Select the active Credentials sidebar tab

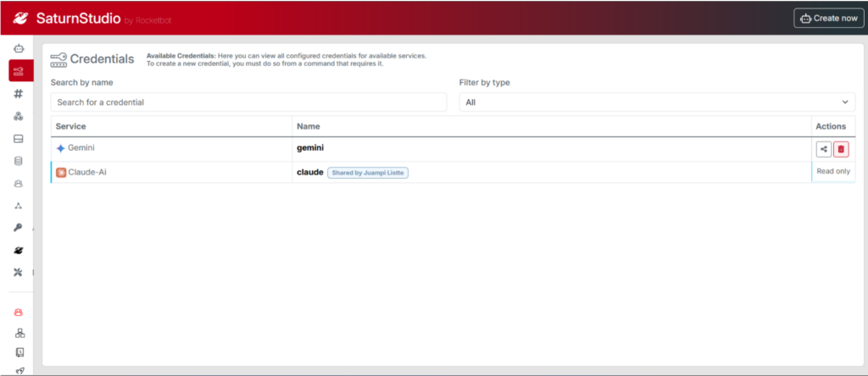19,72
